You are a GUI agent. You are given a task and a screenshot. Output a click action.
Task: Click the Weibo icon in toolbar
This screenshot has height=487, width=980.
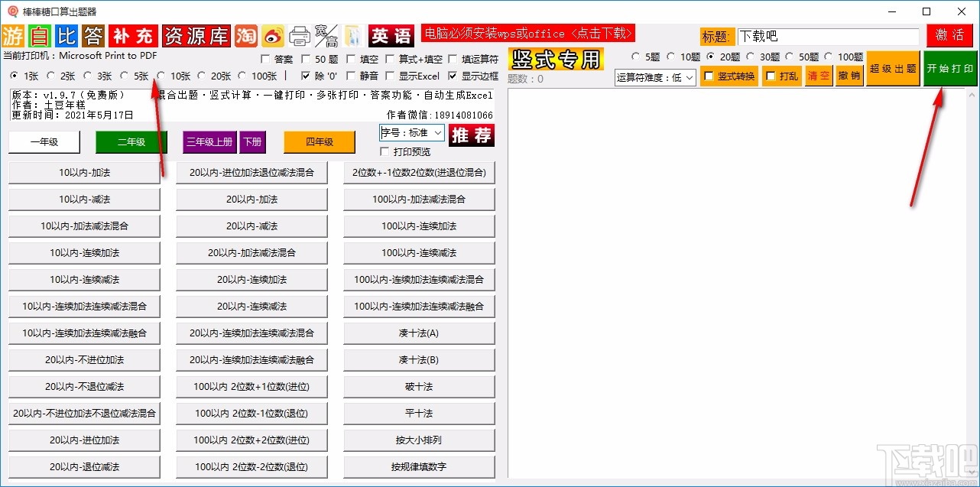(274, 35)
